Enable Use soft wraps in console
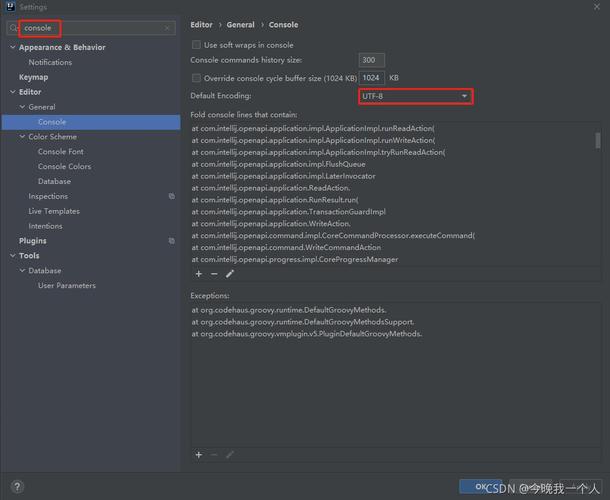This screenshot has height=500, width=610. tap(196, 45)
